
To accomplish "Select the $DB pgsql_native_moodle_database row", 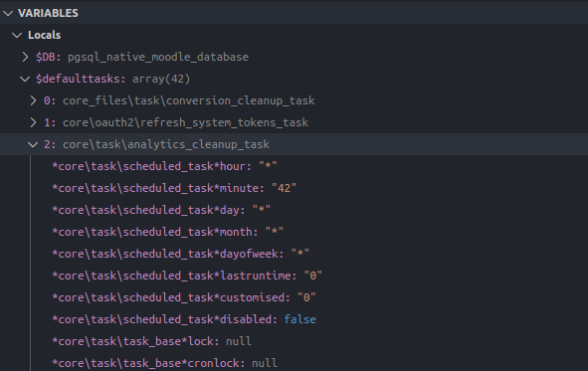I will pyautogui.click(x=294, y=57).
